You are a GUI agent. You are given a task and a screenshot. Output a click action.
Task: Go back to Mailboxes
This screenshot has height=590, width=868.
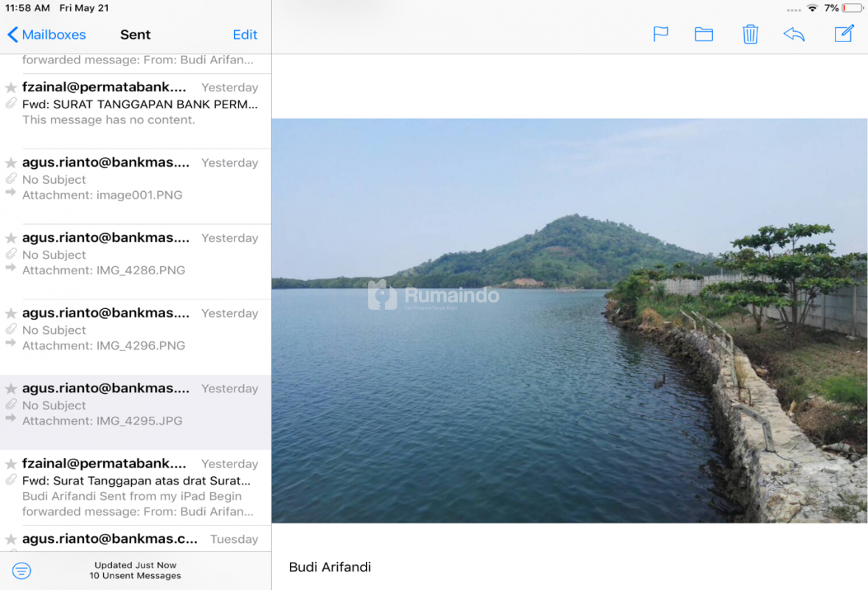pos(46,35)
